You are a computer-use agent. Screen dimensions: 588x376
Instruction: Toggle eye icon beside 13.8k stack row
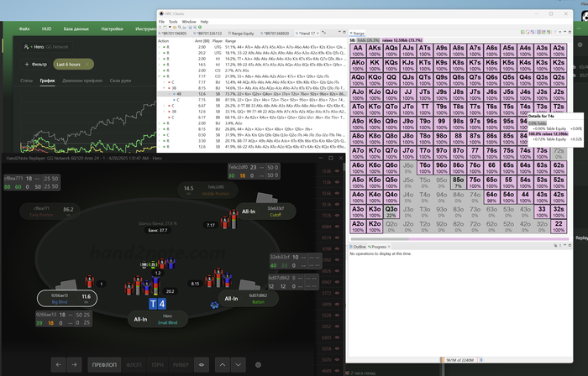tap(337, 171)
